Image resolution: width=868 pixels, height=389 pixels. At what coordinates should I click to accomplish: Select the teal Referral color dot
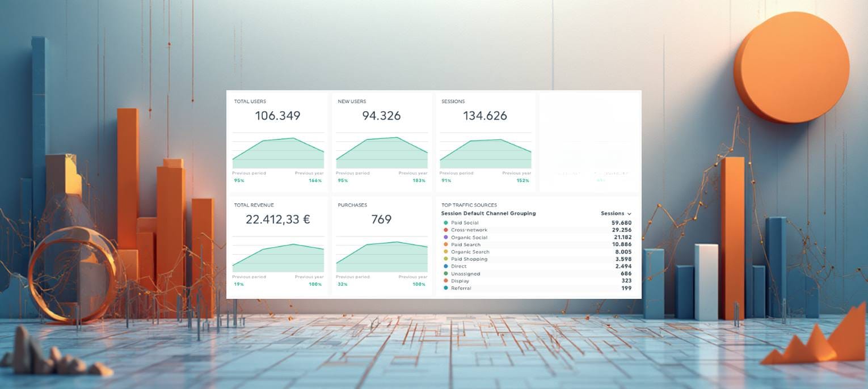(445, 287)
